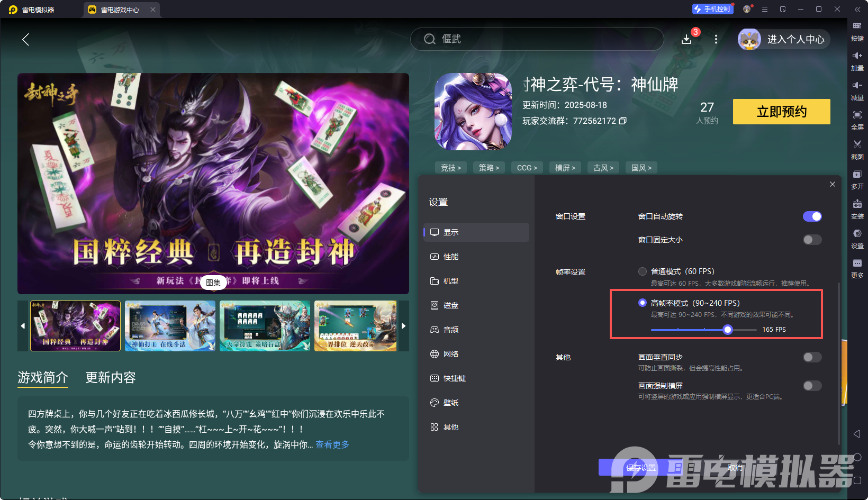Image resolution: width=868 pixels, height=500 pixels.
Task: Open the 壁纸 wallpaper settings section
Action: tap(451, 402)
